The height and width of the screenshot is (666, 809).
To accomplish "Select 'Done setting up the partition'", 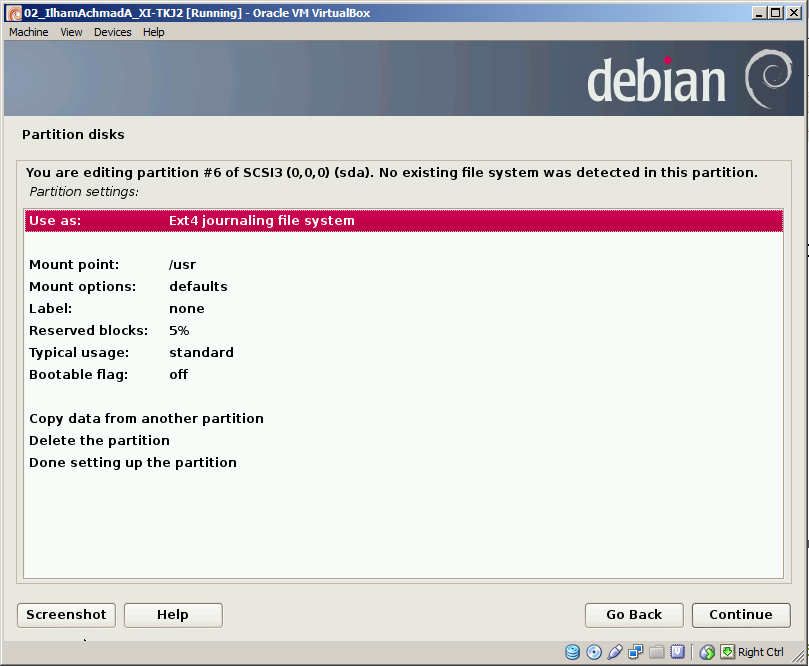I will pyautogui.click(x=403, y=463).
